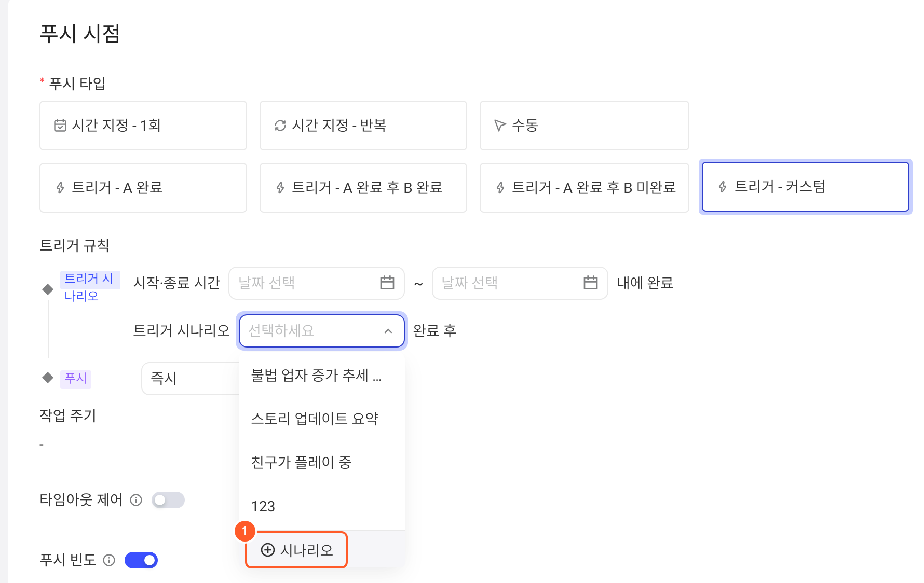Click the info icon beside 타임아웃 제어
Viewport: 924px width, 583px height.
click(136, 500)
